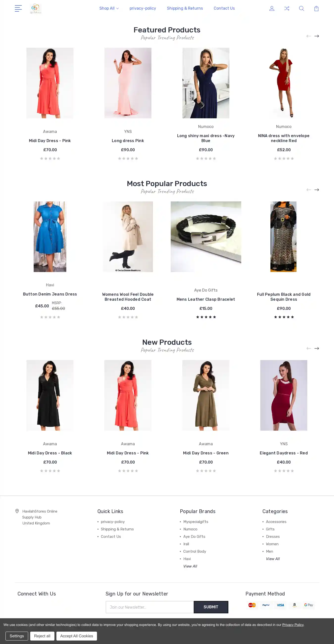This screenshot has width=334, height=644.
Task: Click the Join our Newsletter field
Action: pos(150,607)
